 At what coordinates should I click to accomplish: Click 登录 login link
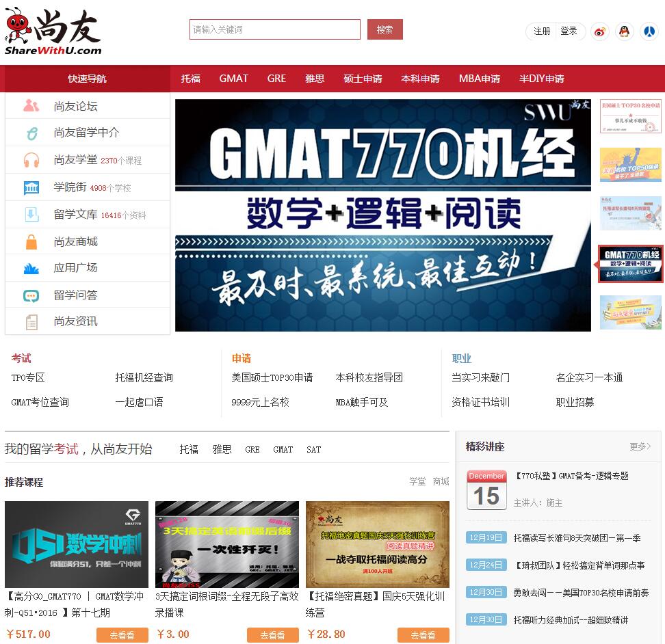(569, 31)
